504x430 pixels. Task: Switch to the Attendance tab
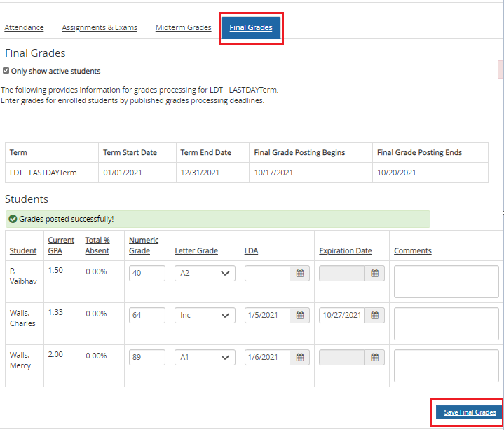(24, 28)
